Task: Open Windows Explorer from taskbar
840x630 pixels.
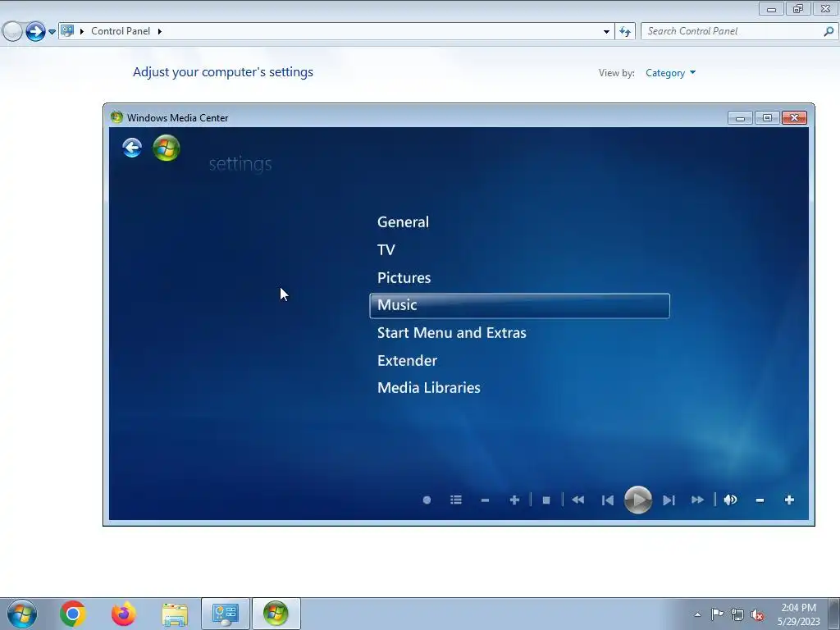Action: [175, 614]
